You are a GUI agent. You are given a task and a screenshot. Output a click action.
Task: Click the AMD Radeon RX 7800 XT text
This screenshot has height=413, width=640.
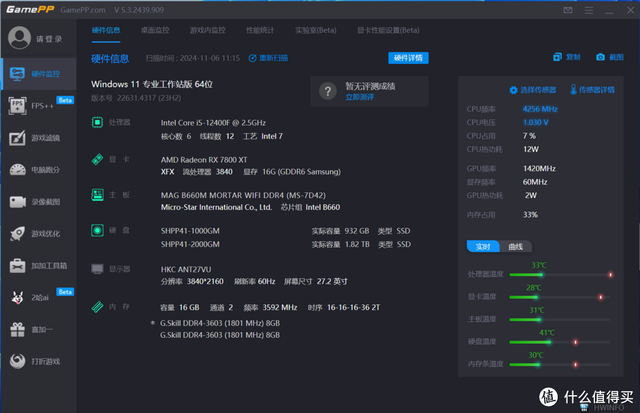coord(204,160)
